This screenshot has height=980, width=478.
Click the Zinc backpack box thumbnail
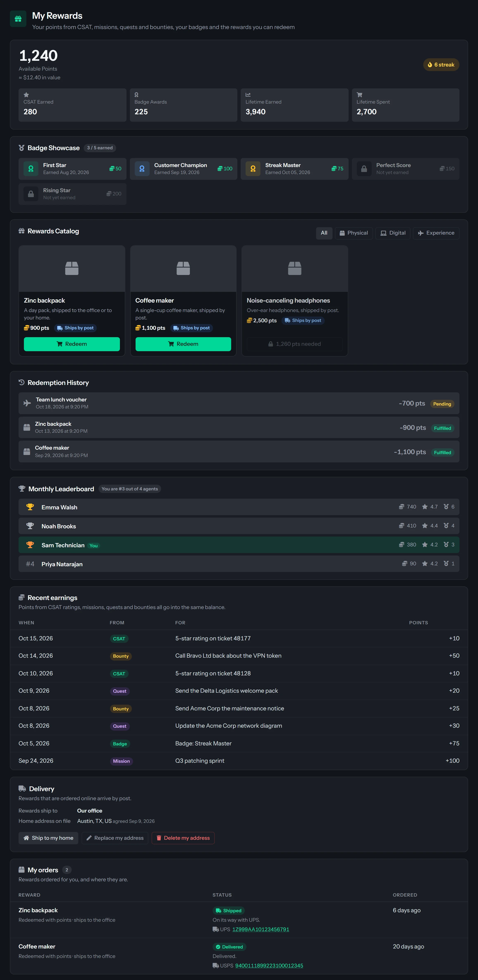pyautogui.click(x=72, y=269)
